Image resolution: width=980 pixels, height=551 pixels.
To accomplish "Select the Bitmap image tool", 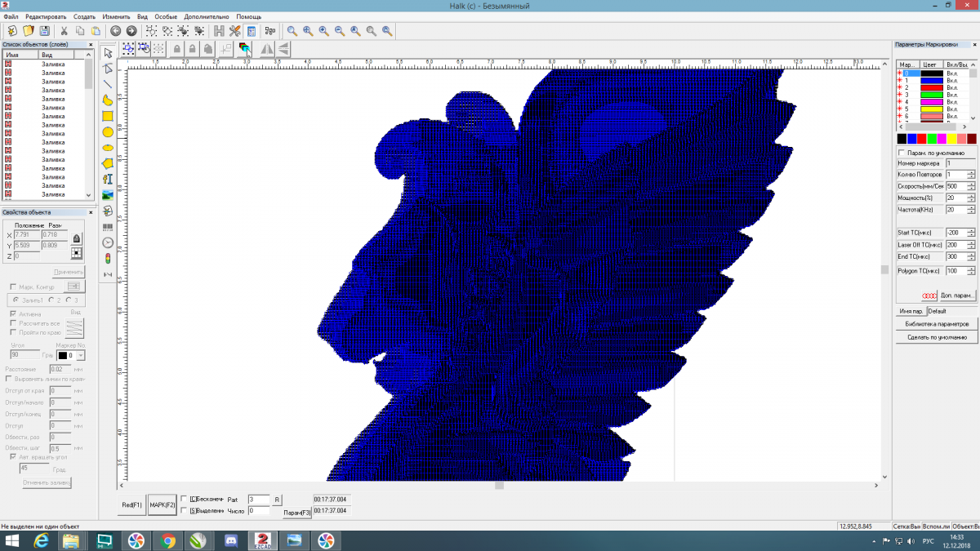I will 108,195.
